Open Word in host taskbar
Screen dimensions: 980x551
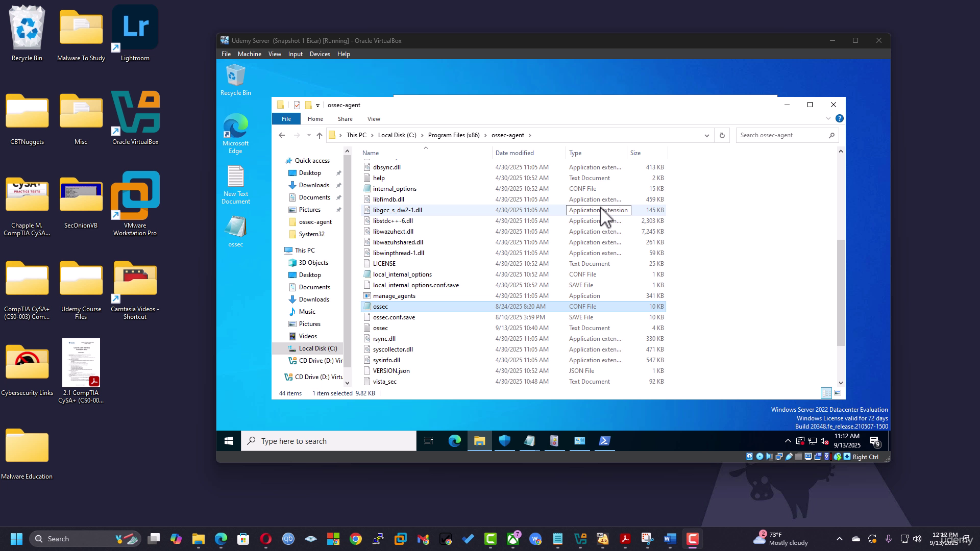[670, 539]
